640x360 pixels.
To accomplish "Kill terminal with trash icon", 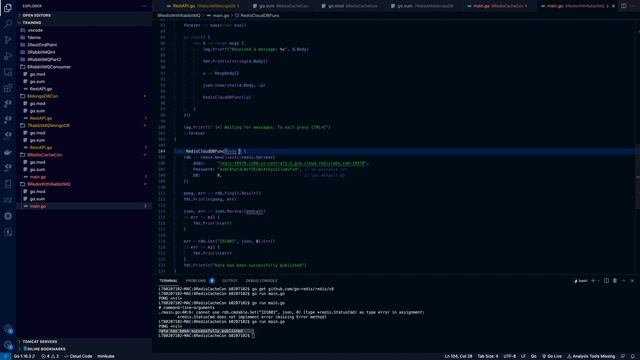I will tap(615, 281).
